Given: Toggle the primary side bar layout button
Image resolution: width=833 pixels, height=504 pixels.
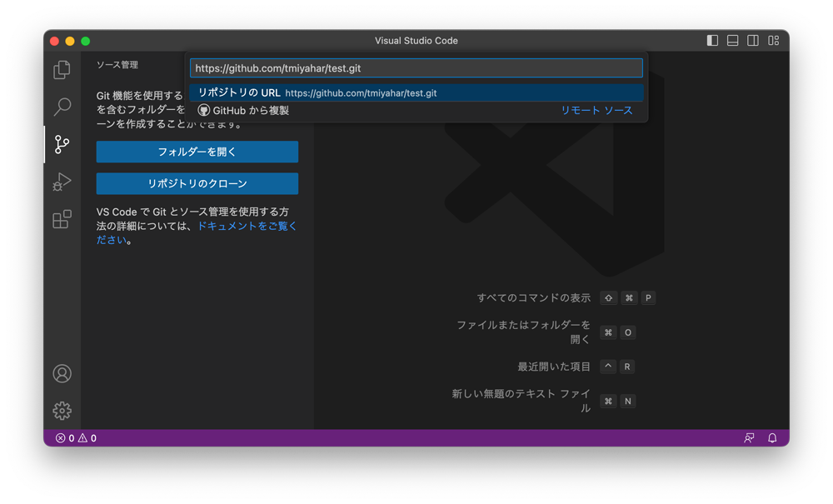Looking at the screenshot, I should tap(712, 41).
